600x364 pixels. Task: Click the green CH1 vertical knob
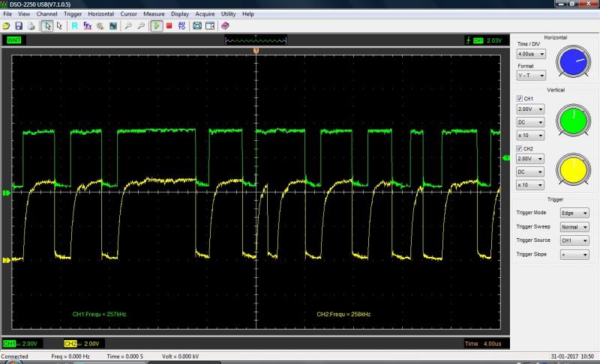click(573, 120)
